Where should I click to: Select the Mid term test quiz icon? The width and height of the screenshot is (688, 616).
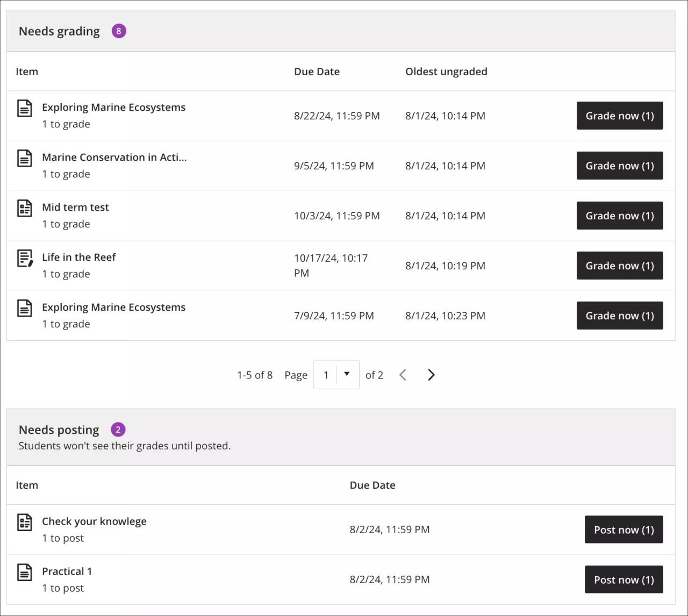coord(25,207)
